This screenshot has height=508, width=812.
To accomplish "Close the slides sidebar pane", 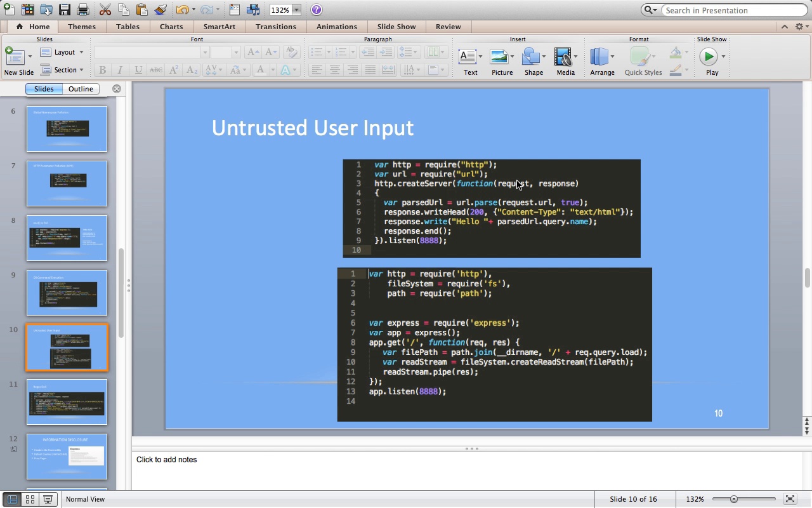I will [x=117, y=89].
